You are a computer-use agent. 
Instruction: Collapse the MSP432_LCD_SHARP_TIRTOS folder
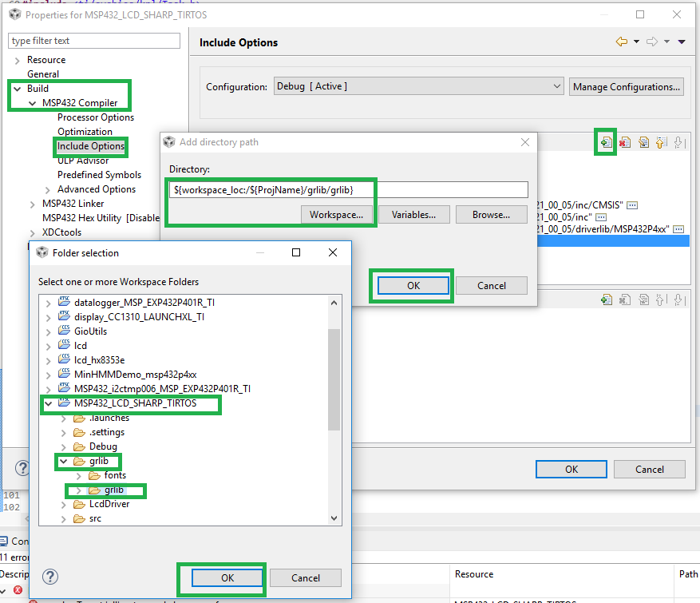pos(48,403)
